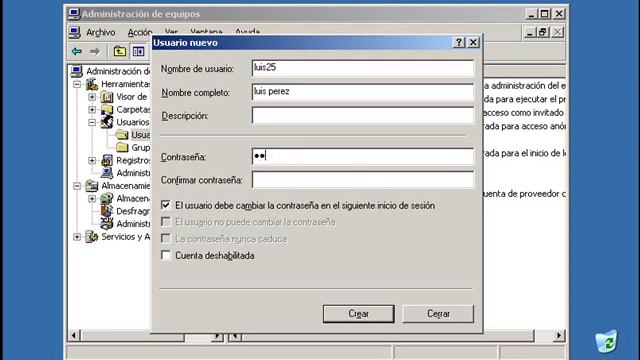Click the Carpetas compartidas icon
This screenshot has width=640, height=360.
[x=107, y=109]
